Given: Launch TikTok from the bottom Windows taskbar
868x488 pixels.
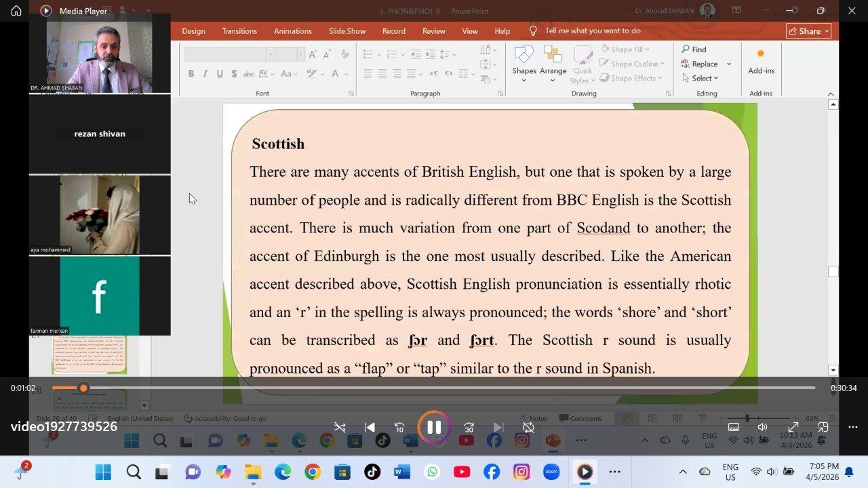Looking at the screenshot, I should [372, 472].
